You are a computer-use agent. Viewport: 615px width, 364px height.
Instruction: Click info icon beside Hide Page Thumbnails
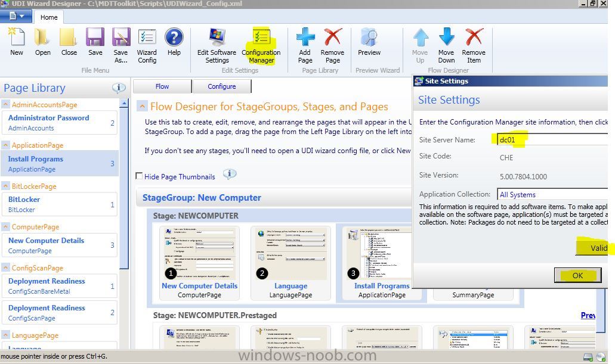[230, 174]
